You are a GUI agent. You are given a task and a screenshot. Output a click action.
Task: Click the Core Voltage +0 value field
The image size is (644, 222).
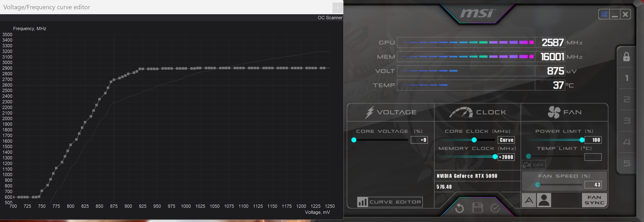click(419, 140)
